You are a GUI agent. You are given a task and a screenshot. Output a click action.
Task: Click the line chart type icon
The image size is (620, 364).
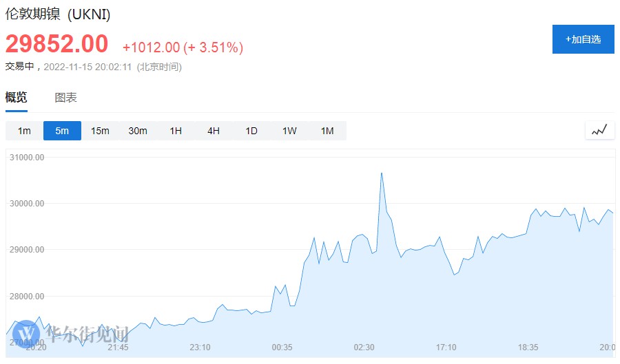click(x=599, y=130)
